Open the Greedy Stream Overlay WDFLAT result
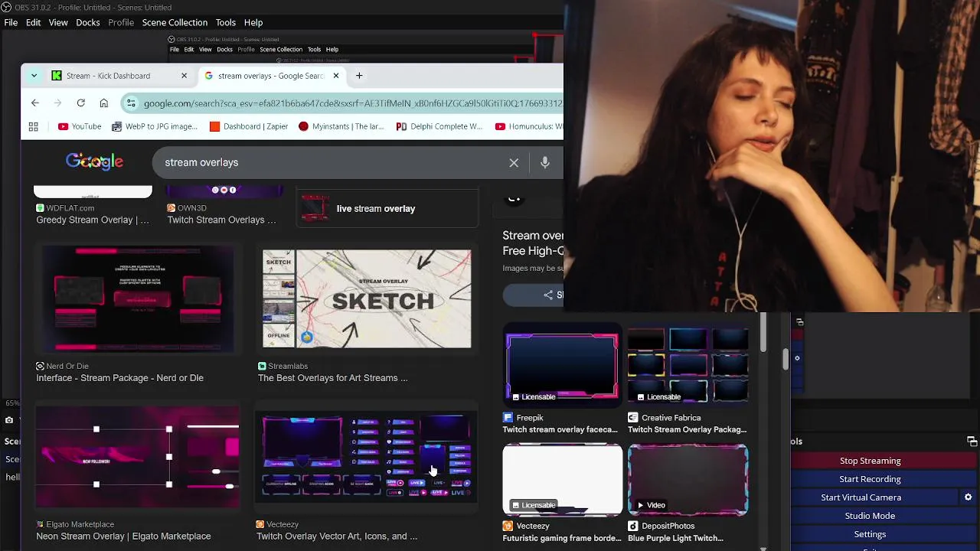 pos(93,220)
